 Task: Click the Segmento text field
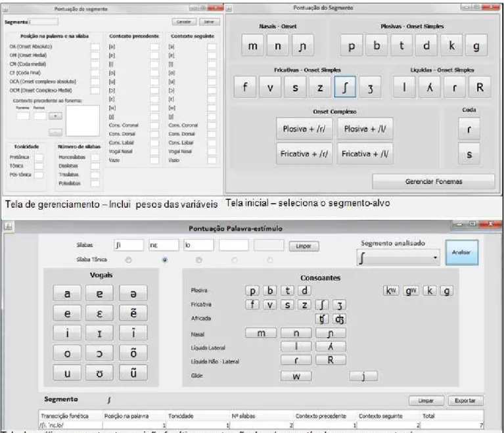pos(44,22)
